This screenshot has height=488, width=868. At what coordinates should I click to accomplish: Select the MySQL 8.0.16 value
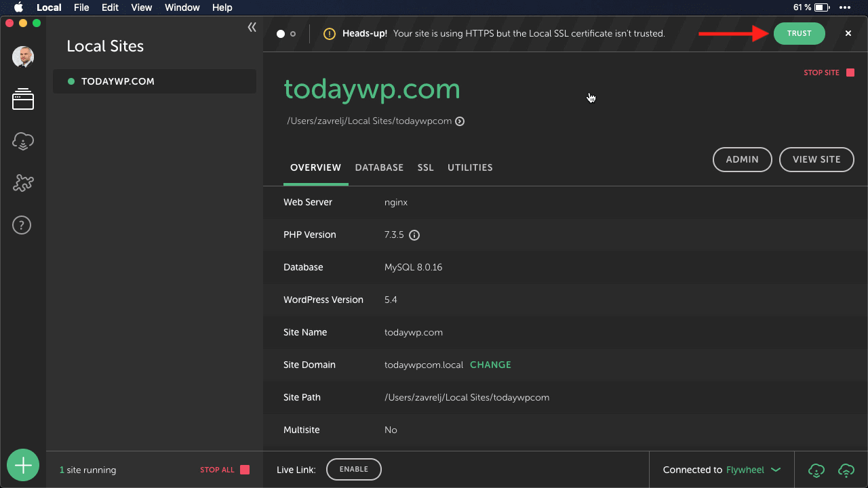coord(413,267)
